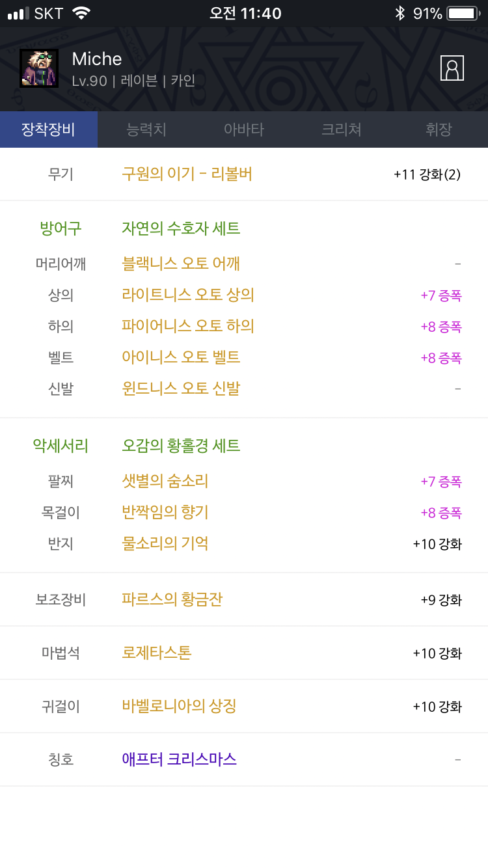The height and width of the screenshot is (868, 488).
Task: View 블랙니스 오토 어깨 item details
Action: [181, 264]
